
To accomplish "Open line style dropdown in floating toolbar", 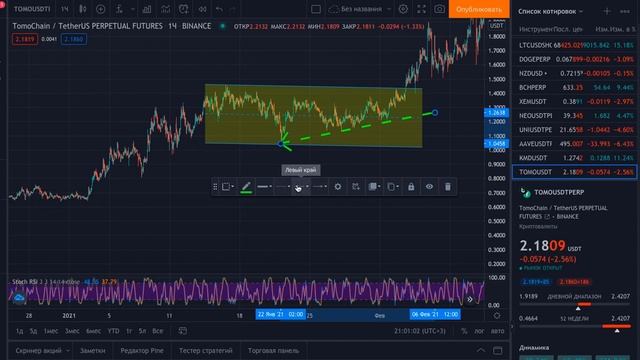I will coord(283,187).
